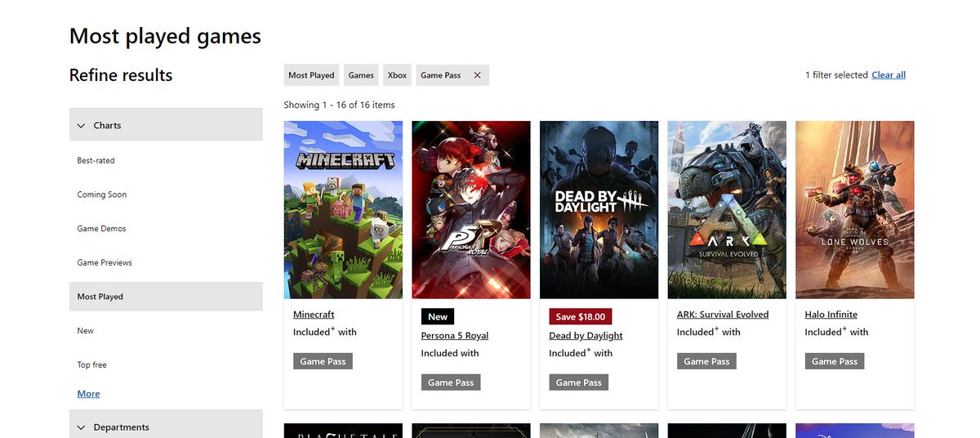Image resolution: width=980 pixels, height=438 pixels.
Task: Open the Minecraft title link
Action: pyautogui.click(x=314, y=315)
